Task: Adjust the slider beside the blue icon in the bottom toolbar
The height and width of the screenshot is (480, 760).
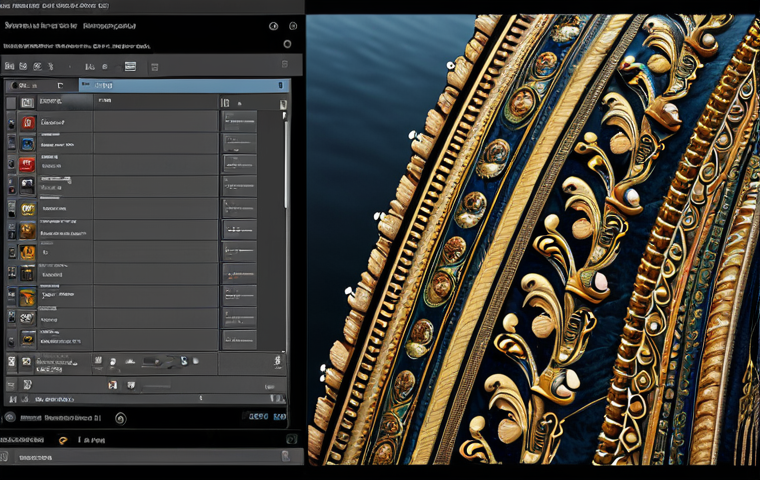Action: point(157,362)
